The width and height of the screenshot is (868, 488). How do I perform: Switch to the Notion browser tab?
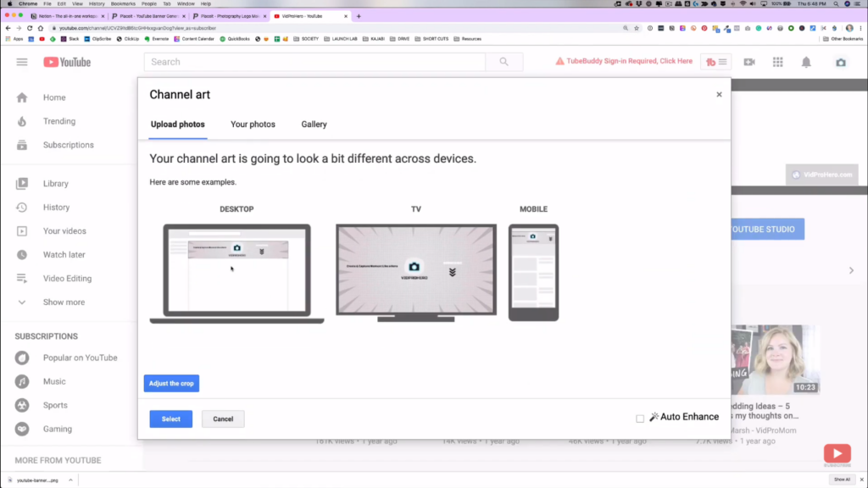point(68,16)
